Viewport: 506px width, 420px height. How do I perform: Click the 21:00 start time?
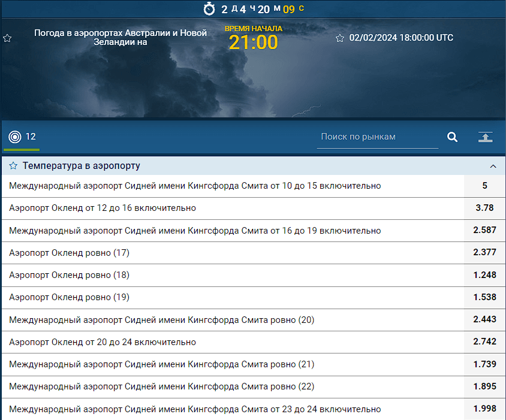pyautogui.click(x=254, y=43)
